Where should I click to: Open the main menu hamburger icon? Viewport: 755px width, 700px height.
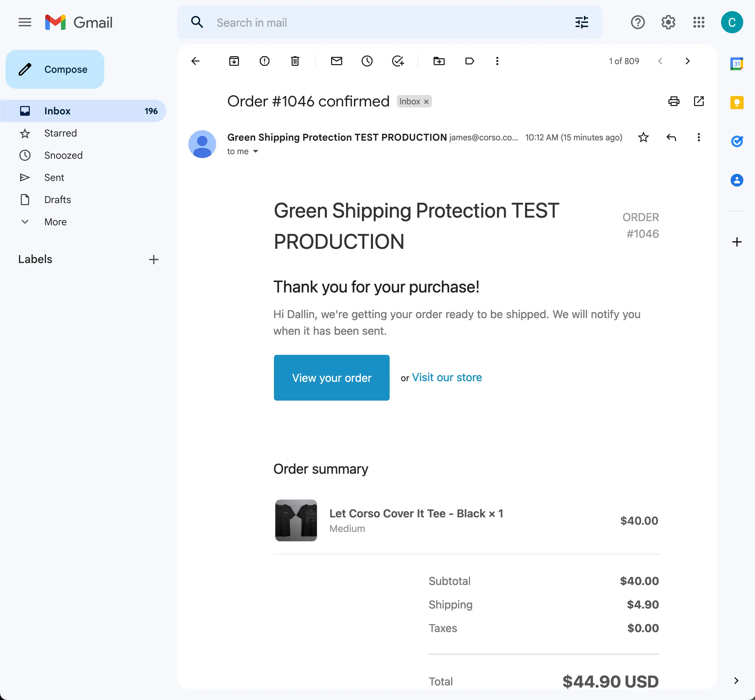[25, 22]
